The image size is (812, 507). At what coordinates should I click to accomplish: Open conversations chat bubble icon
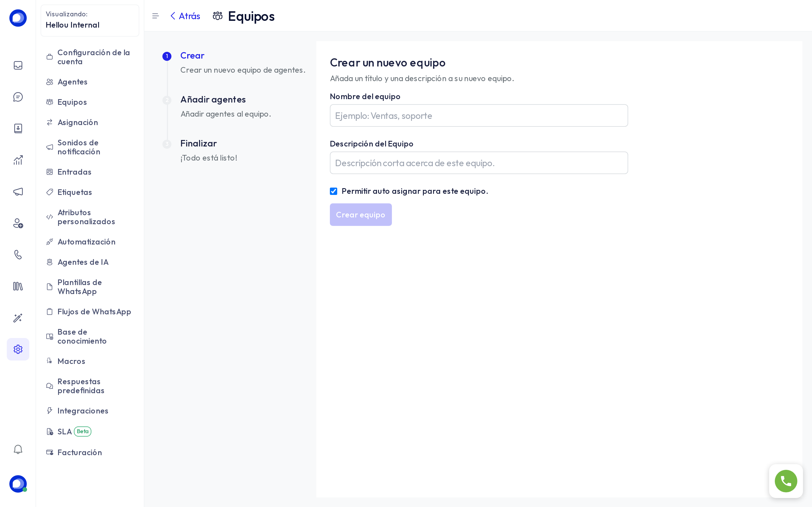[x=18, y=97]
